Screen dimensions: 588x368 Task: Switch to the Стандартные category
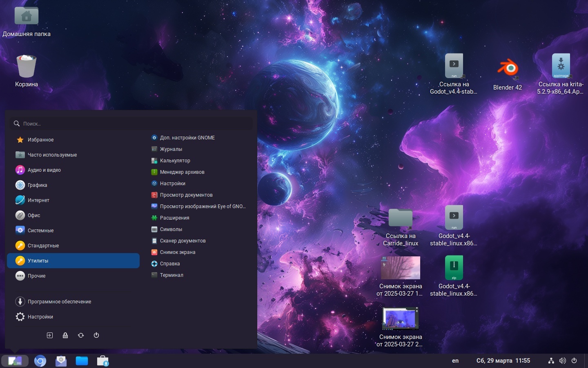pyautogui.click(x=73, y=246)
